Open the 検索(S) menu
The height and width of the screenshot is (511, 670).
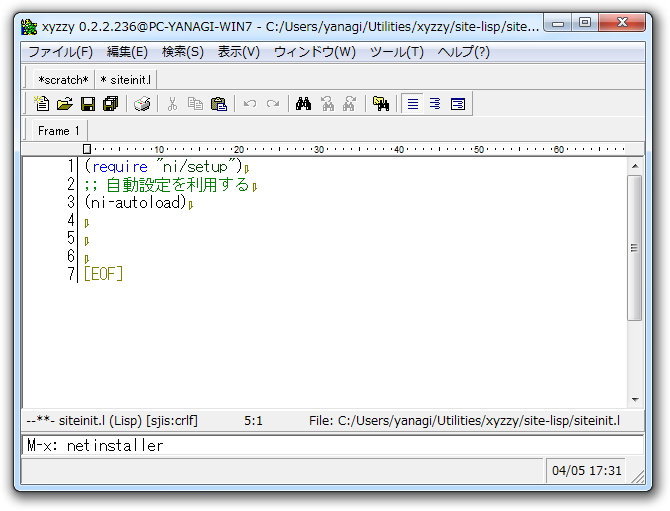click(x=182, y=52)
